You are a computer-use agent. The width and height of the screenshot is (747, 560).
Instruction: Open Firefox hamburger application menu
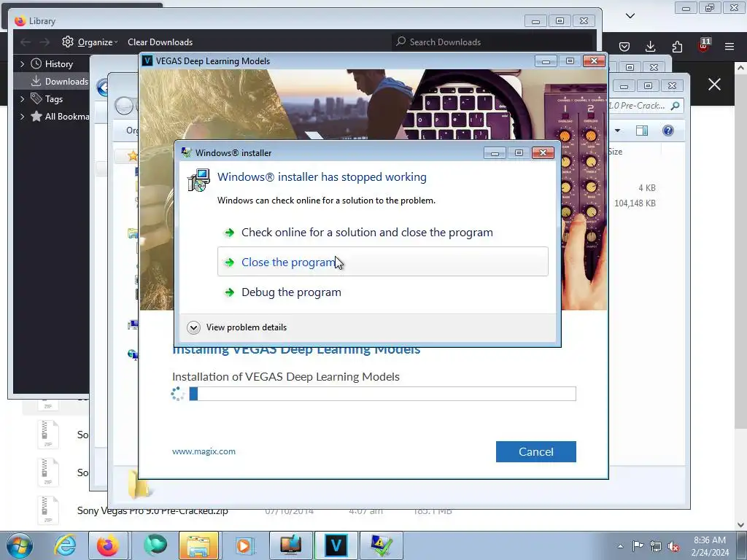[729, 46]
